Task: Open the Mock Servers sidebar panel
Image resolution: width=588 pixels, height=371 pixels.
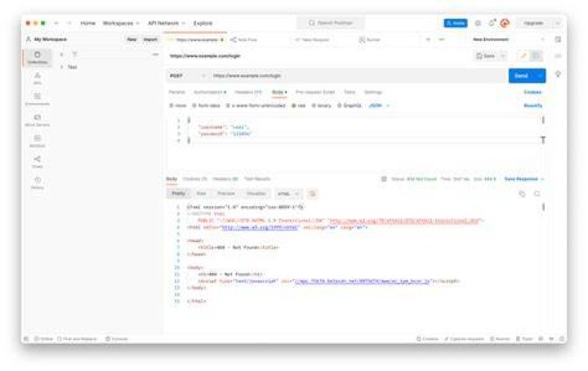Action: [x=37, y=120]
